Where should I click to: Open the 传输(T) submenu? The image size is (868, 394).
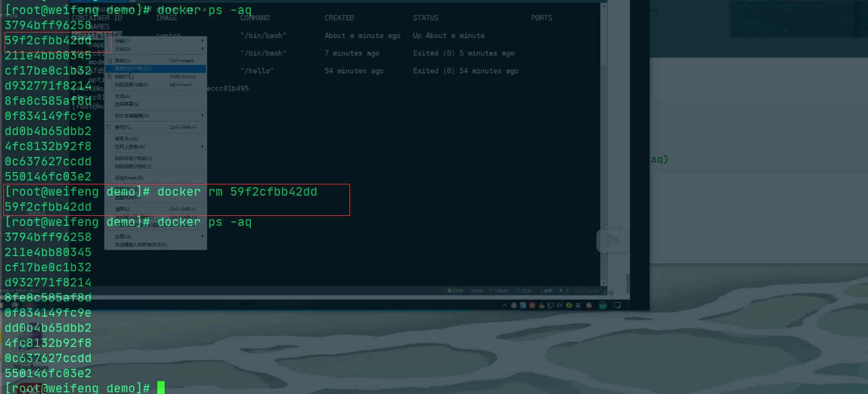(155, 41)
